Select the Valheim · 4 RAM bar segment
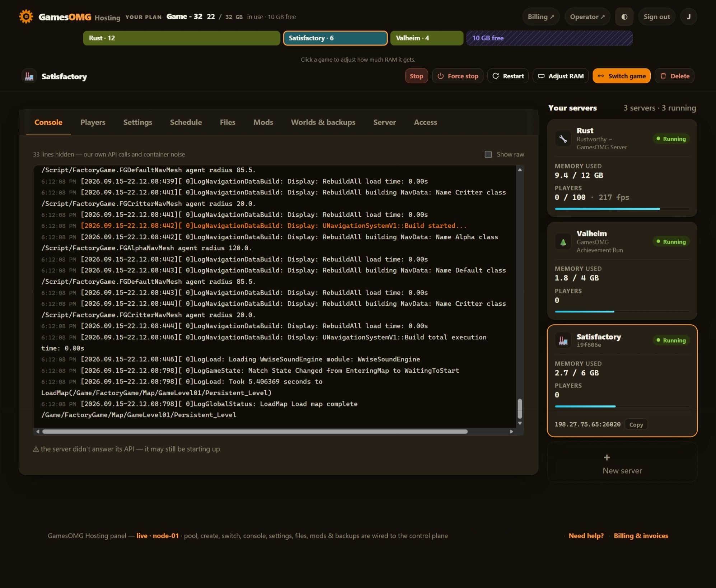The height and width of the screenshot is (588, 716). 427,38
